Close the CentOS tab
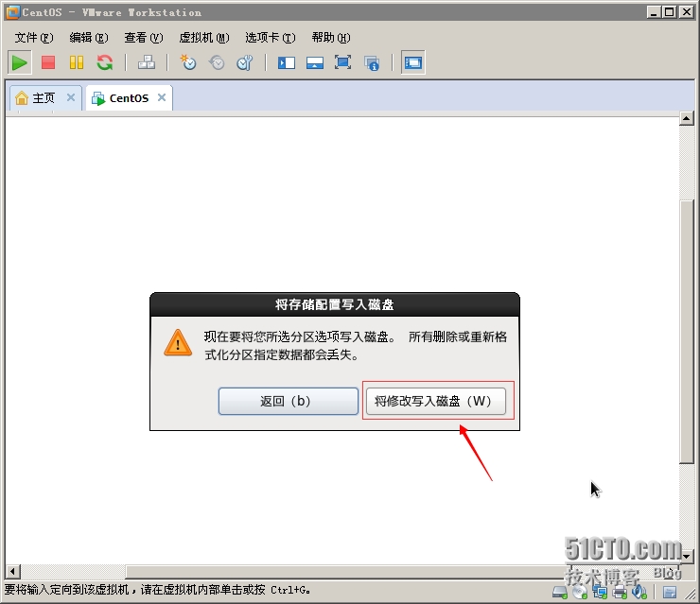Screen dimensions: 700x604 pos(162,97)
